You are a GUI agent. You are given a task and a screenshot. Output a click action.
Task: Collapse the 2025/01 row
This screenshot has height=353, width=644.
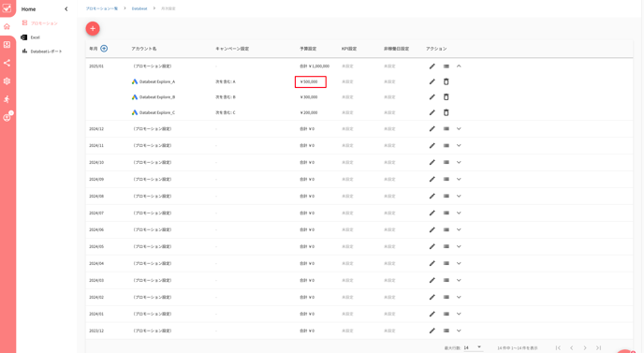[459, 66]
